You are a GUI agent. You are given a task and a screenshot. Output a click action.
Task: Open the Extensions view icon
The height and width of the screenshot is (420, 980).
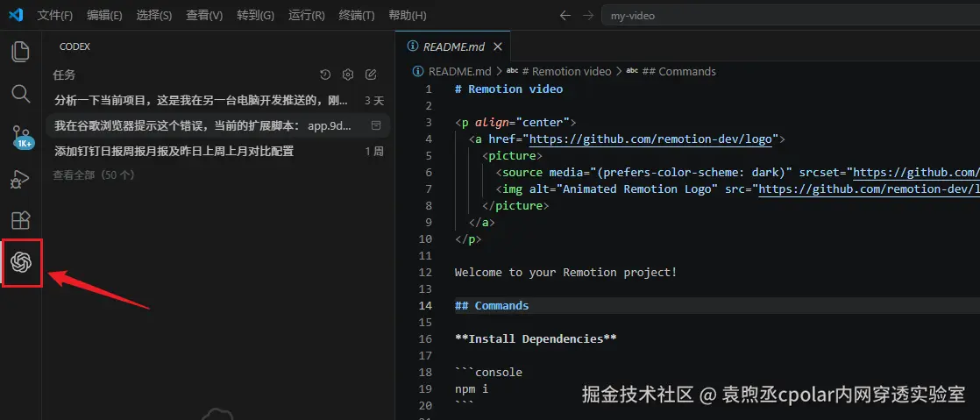coord(21,220)
